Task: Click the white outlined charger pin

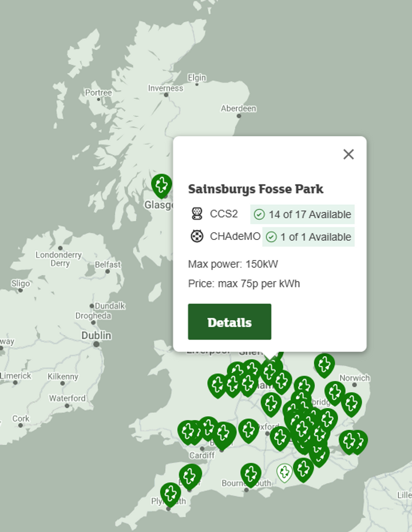Action: click(284, 472)
